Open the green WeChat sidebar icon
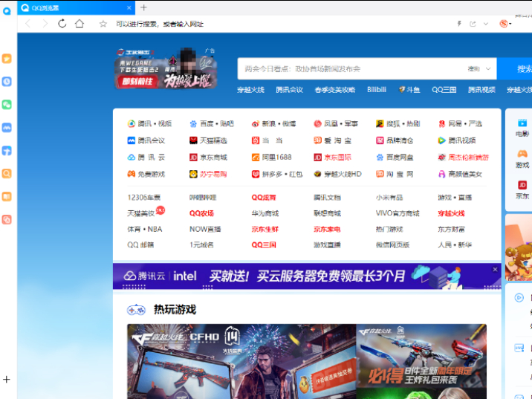The image size is (532, 399). (7, 105)
